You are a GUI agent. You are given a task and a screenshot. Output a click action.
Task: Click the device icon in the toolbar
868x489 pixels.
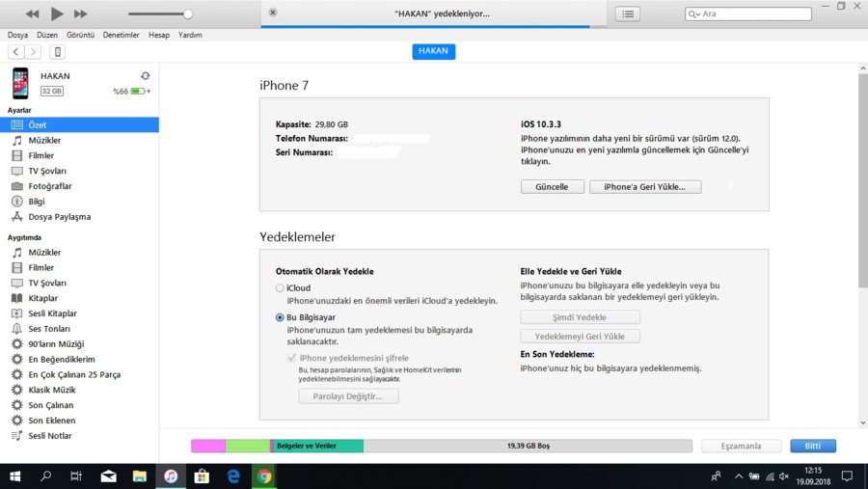point(58,52)
